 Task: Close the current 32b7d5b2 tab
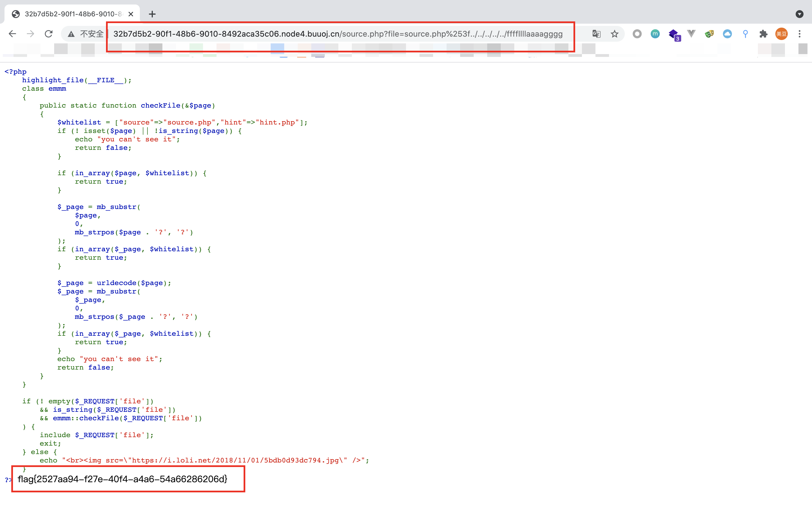tap(131, 14)
